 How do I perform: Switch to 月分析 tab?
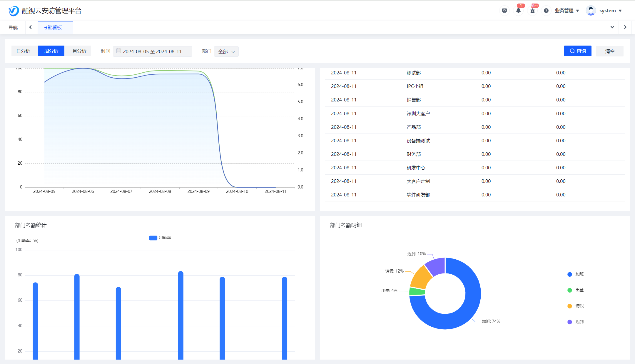[79, 51]
